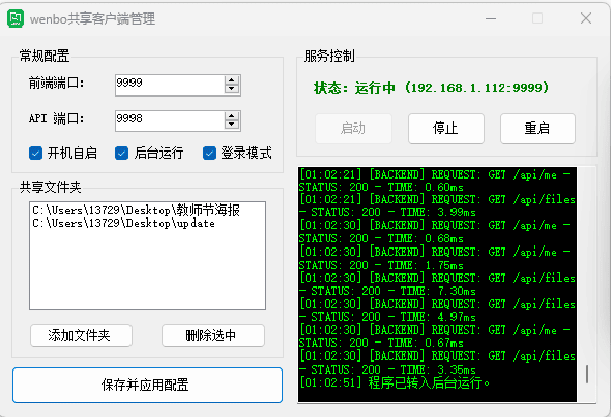611x417 pixels.
Task: Select the 教师节海报 shared folder entry
Action: pyautogui.click(x=136, y=210)
